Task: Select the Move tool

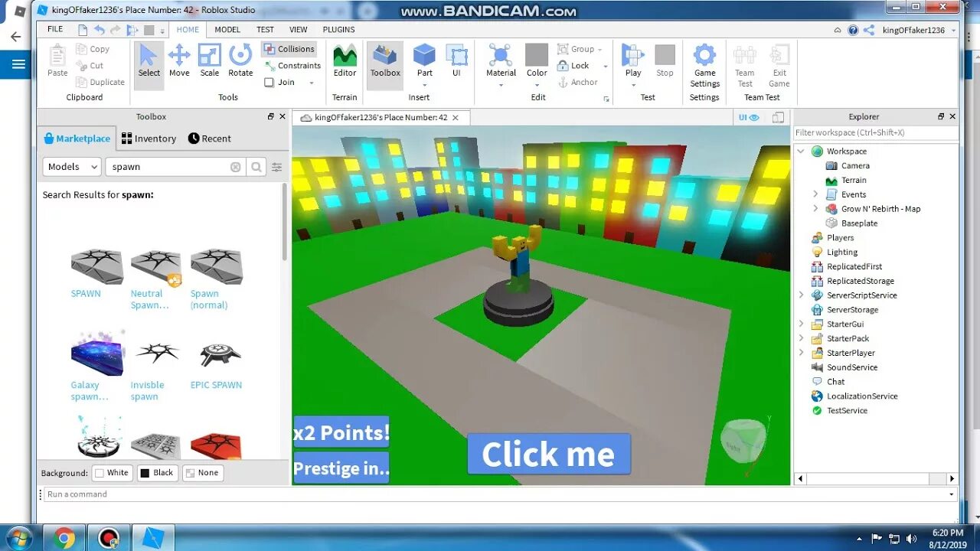Action: point(179,60)
